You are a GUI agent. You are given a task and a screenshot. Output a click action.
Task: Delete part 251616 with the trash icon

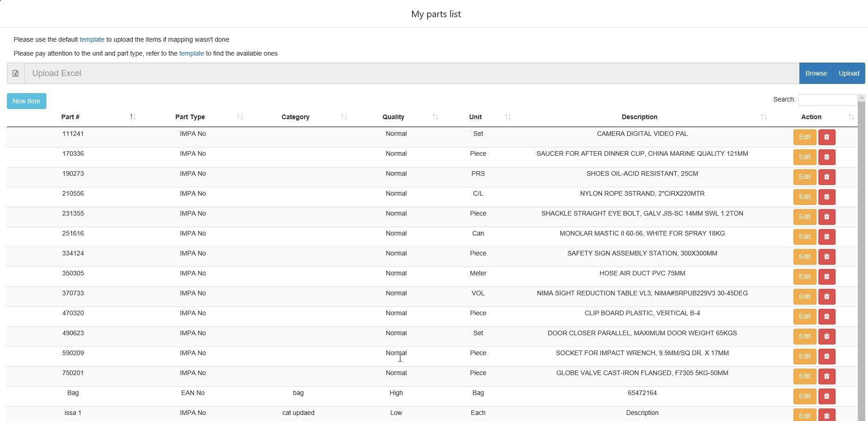click(827, 237)
